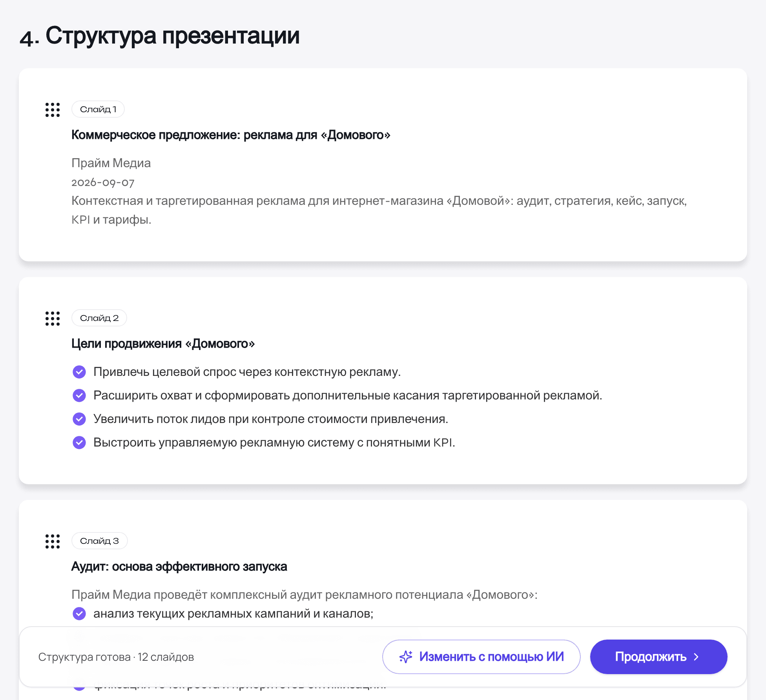766x700 pixels.
Task: Click checkmark bullet next to анализ текущих кампаний
Action: (79, 613)
